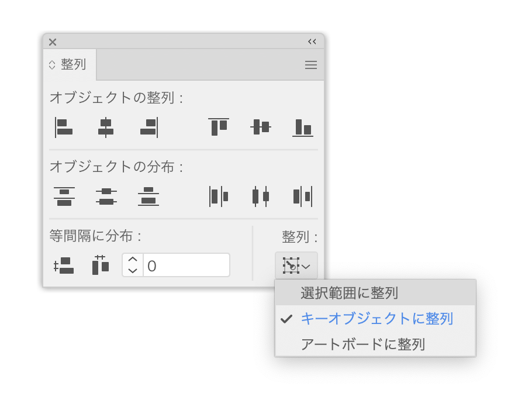Collapse the panel with the double chevron
532x393 pixels.
coord(312,42)
